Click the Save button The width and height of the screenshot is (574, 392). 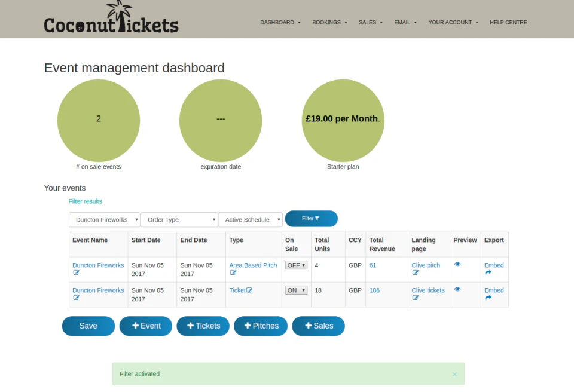[88, 326]
